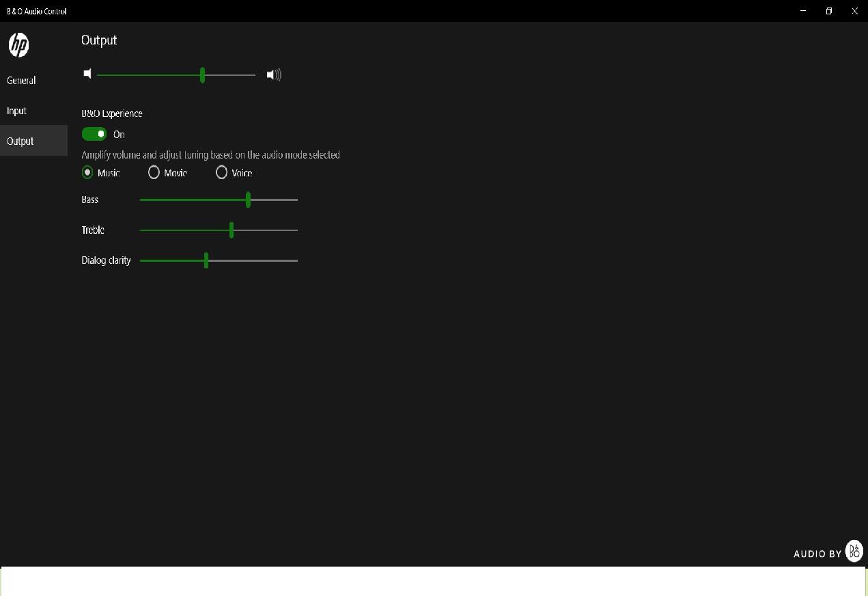Switch to the General section
The image size is (868, 596).
[x=20, y=80]
